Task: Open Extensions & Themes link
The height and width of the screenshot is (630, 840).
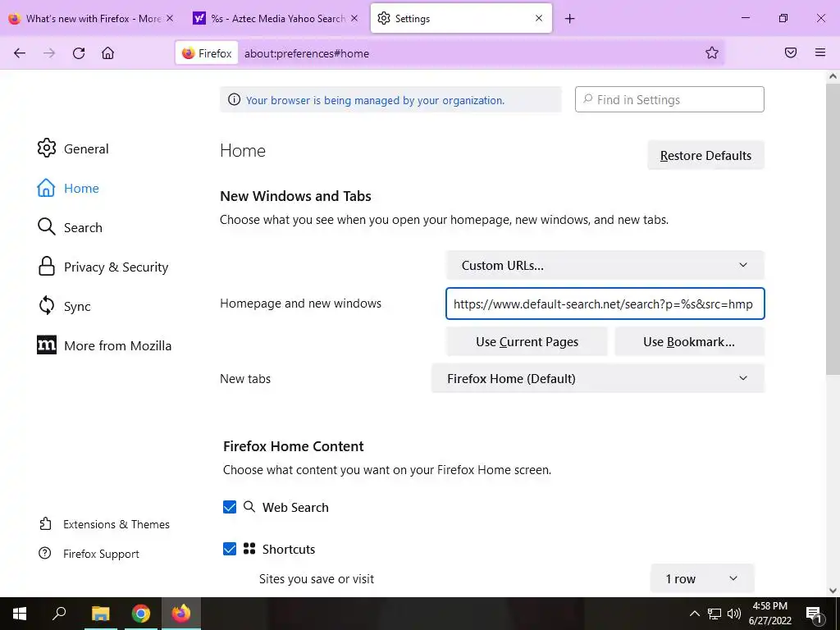Action: click(104, 524)
